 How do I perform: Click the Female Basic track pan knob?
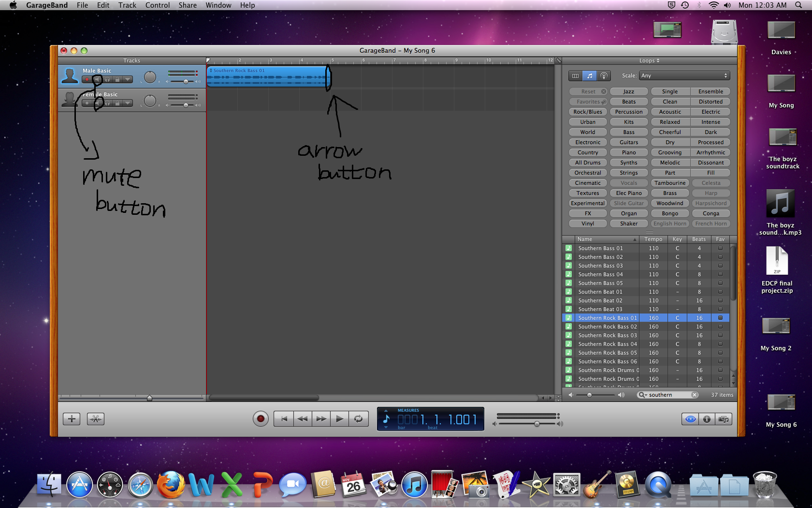[150, 101]
